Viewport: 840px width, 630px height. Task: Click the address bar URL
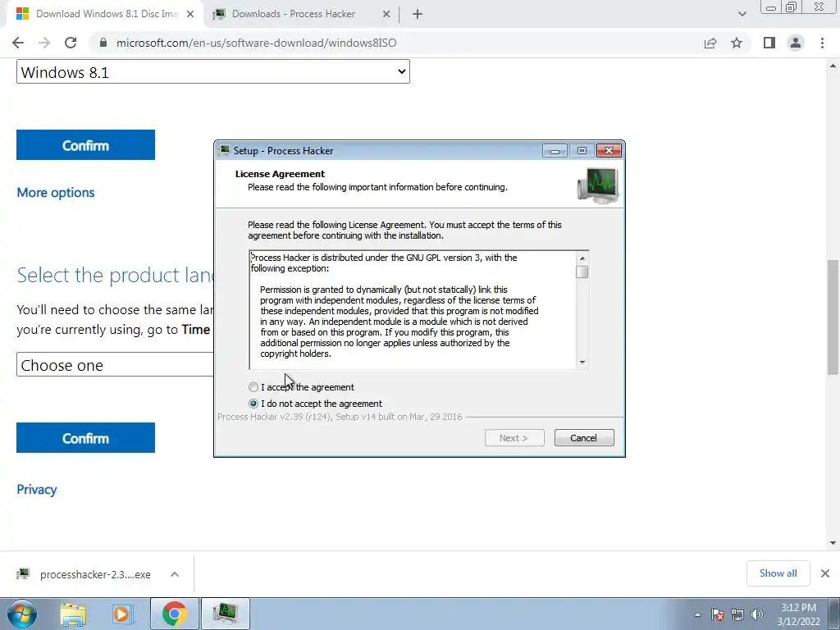[256, 43]
